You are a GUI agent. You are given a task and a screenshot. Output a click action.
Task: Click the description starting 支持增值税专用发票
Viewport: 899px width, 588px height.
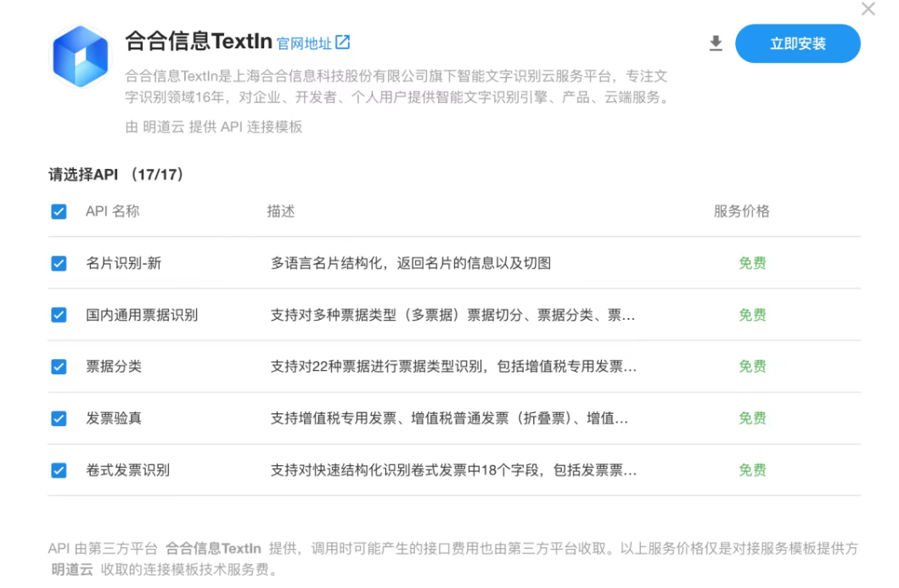(449, 418)
